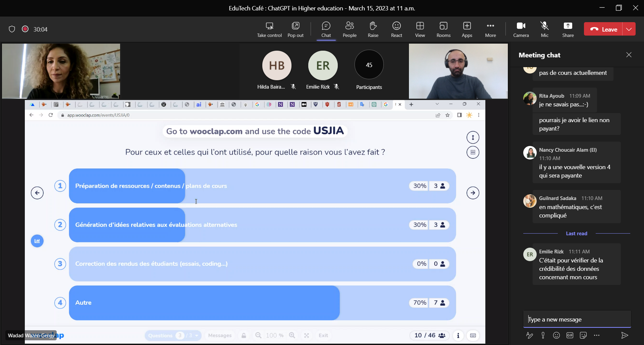Image resolution: width=644 pixels, height=345 pixels.
Task: Click the Wooclap Exit button
Action: click(323, 335)
